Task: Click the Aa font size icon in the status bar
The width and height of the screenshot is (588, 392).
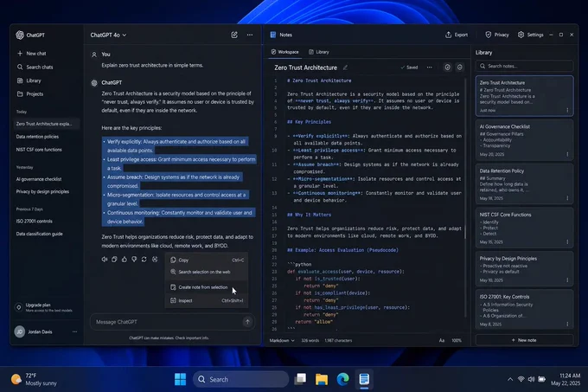Action: 442,340
